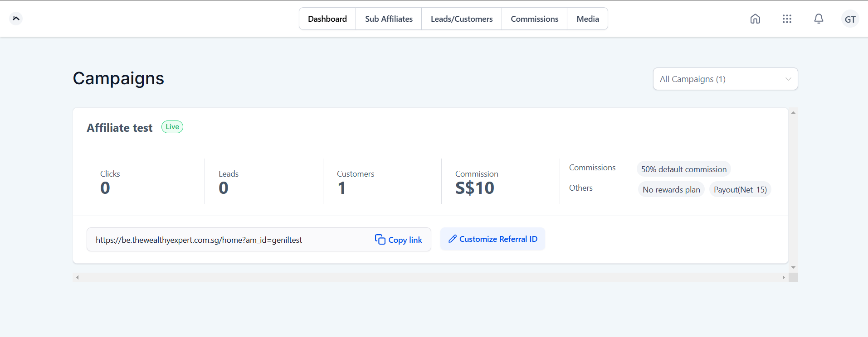Open the Sub Affiliates tab

389,19
